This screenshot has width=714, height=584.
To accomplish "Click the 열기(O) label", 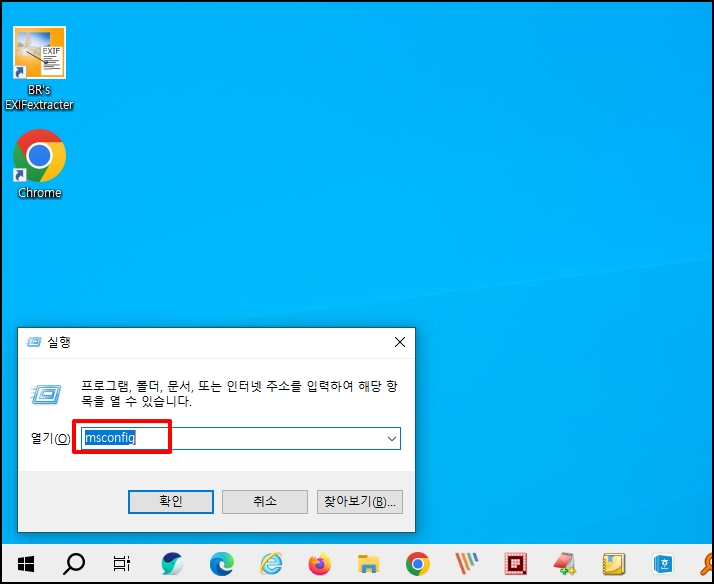I will pyautogui.click(x=50, y=438).
